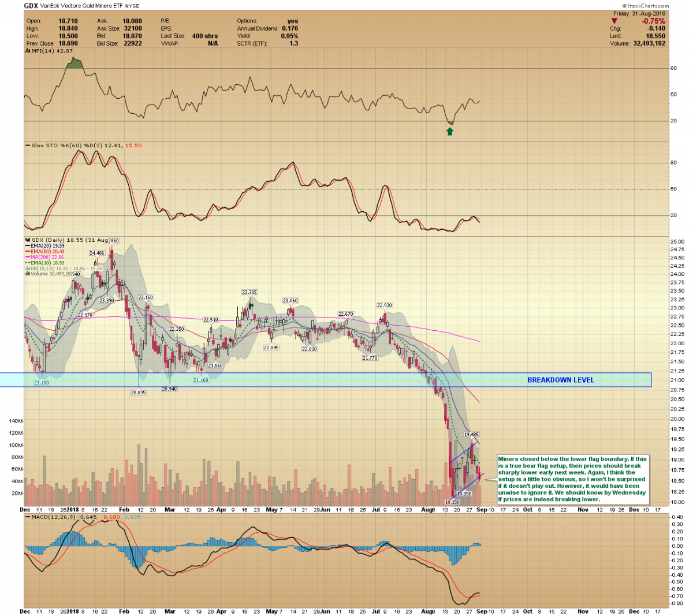This screenshot has width=693, height=616.
Task: Click the 23.305 April high price label
Action: tap(249, 293)
